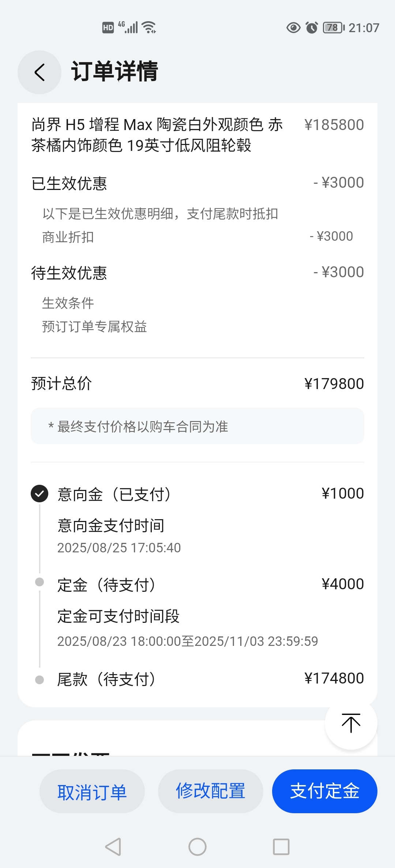Tap the 尾款 pending step dot
395x868 pixels.
coord(39,680)
